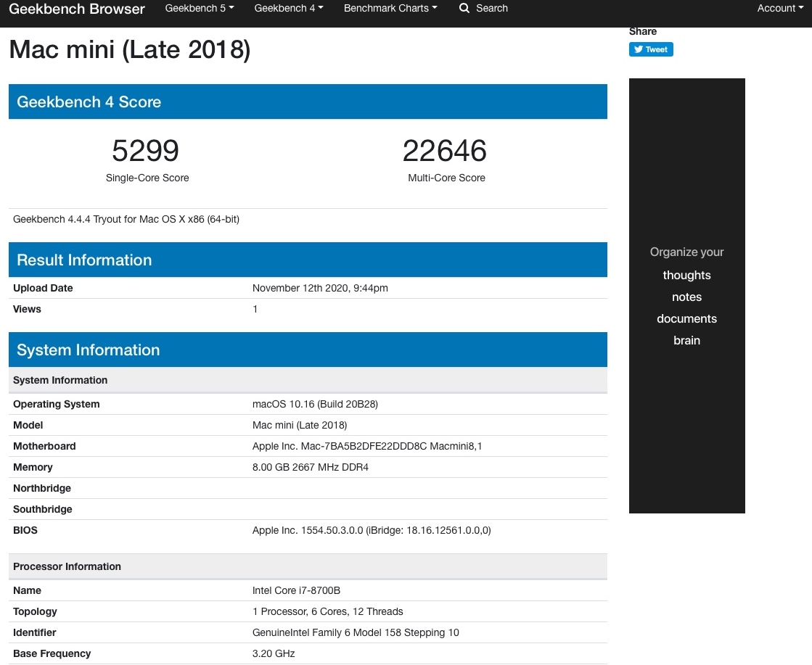Click the BIOS value with iBridge version

point(372,530)
